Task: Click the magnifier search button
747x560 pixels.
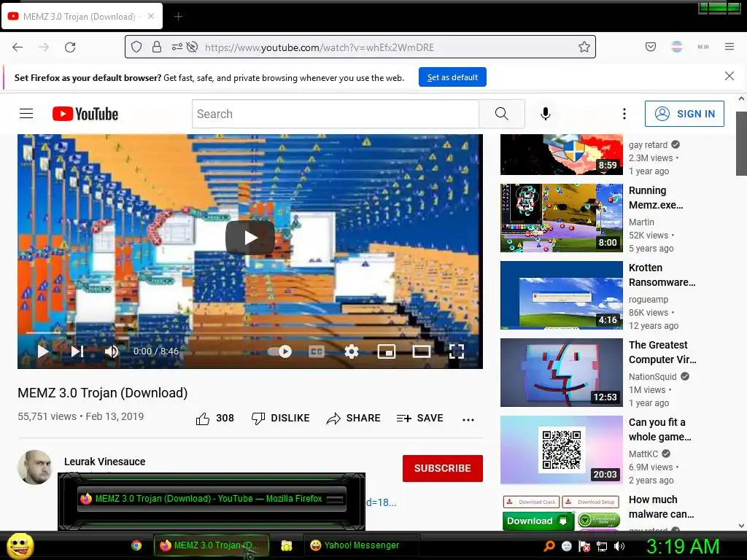Action: click(x=502, y=114)
